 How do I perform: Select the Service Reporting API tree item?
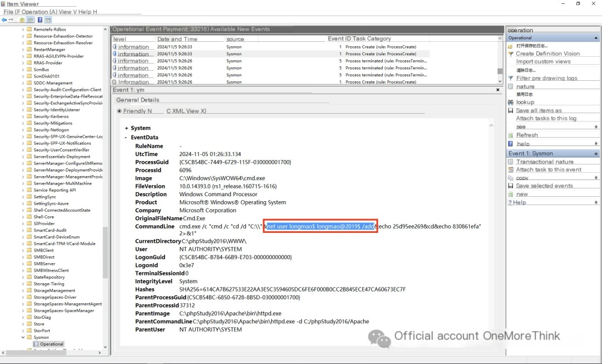55,190
